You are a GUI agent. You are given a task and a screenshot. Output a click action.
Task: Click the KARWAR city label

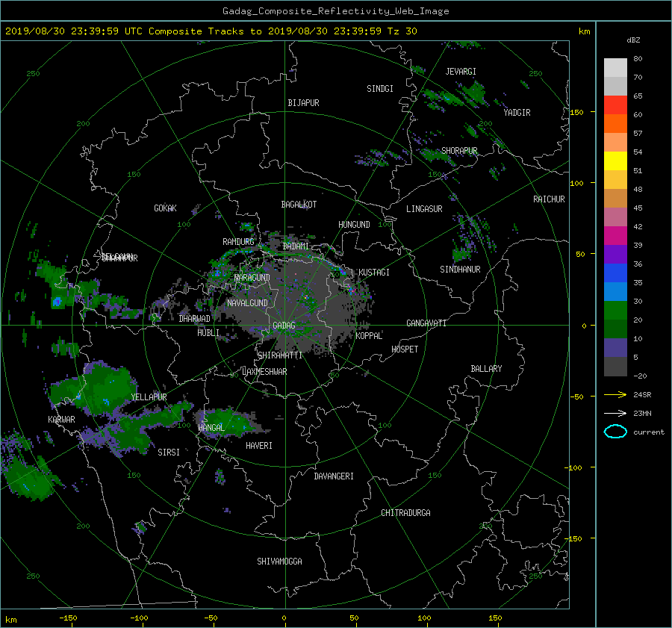[61, 419]
